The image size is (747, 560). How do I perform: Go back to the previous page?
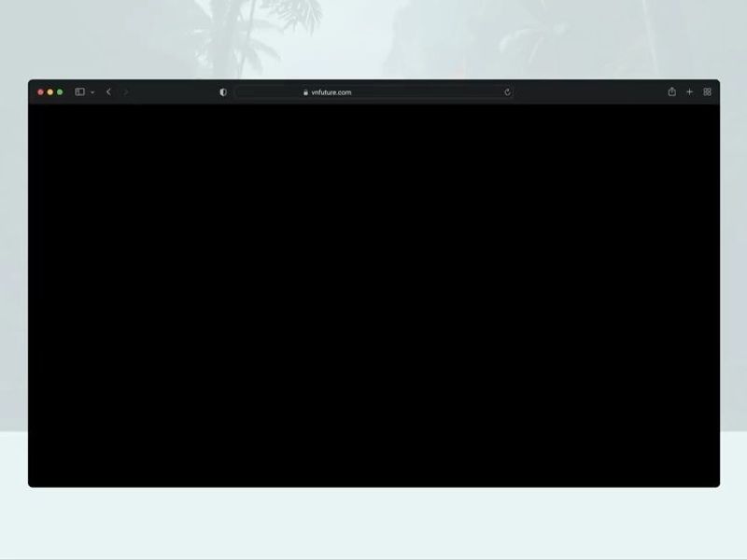pos(108,91)
